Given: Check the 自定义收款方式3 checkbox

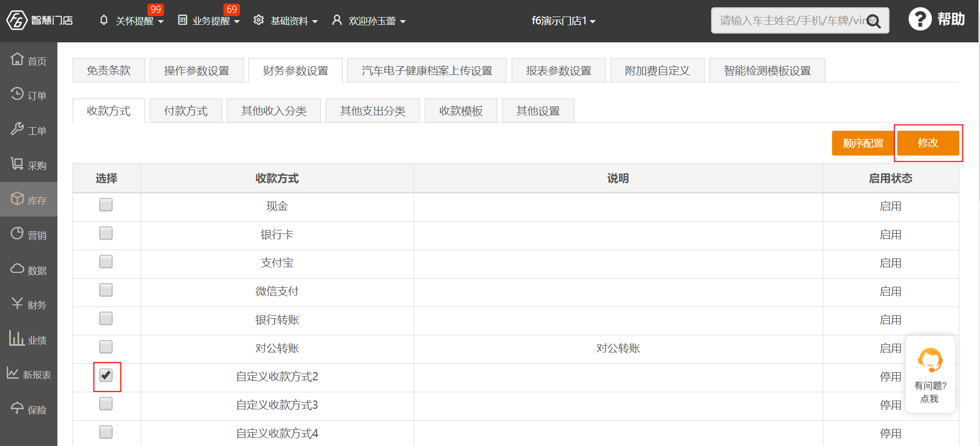Looking at the screenshot, I should pyautogui.click(x=106, y=404).
